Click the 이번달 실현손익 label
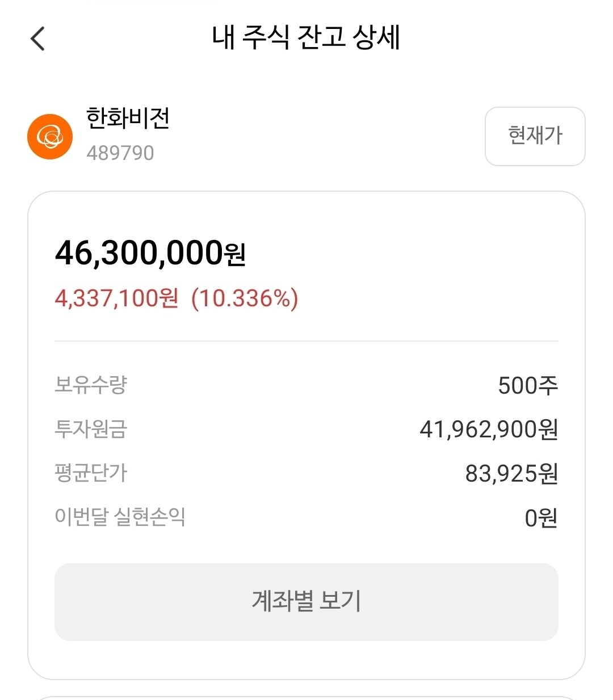613x700 pixels. coord(120,517)
